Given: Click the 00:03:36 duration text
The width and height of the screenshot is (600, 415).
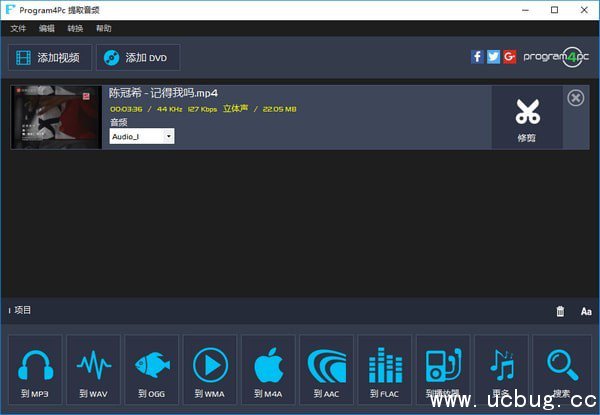Looking at the screenshot, I should [x=126, y=109].
